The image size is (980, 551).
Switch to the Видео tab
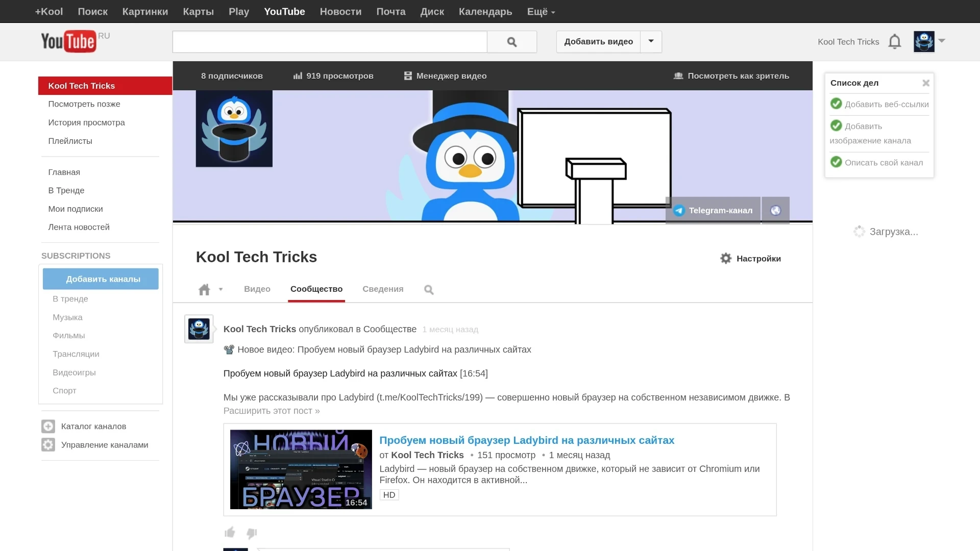257,289
